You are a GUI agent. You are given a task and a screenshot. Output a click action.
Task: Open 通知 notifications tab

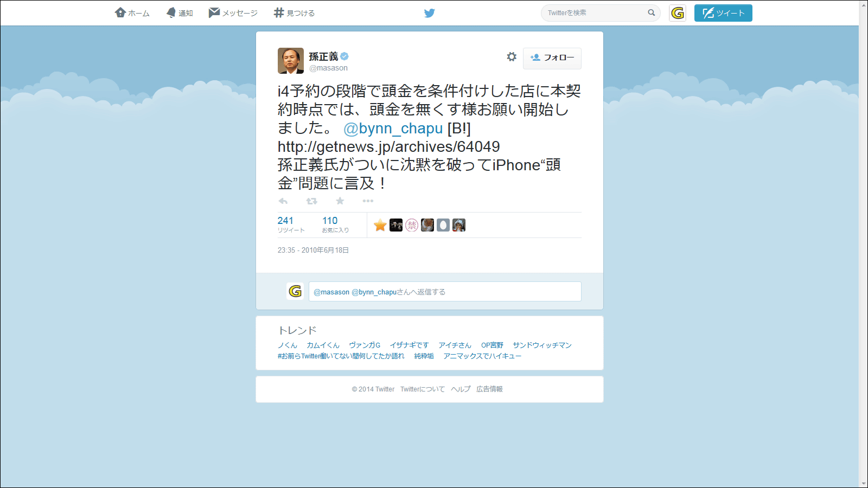180,13
